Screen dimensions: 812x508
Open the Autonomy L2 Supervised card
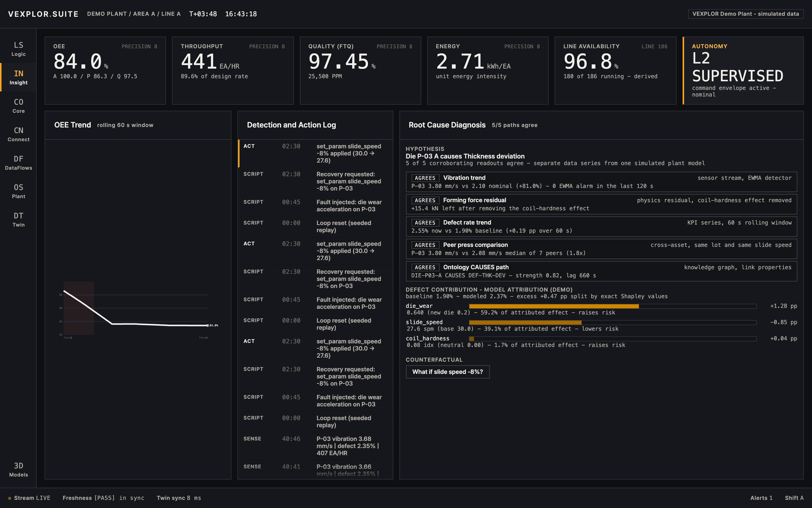pyautogui.click(x=743, y=71)
